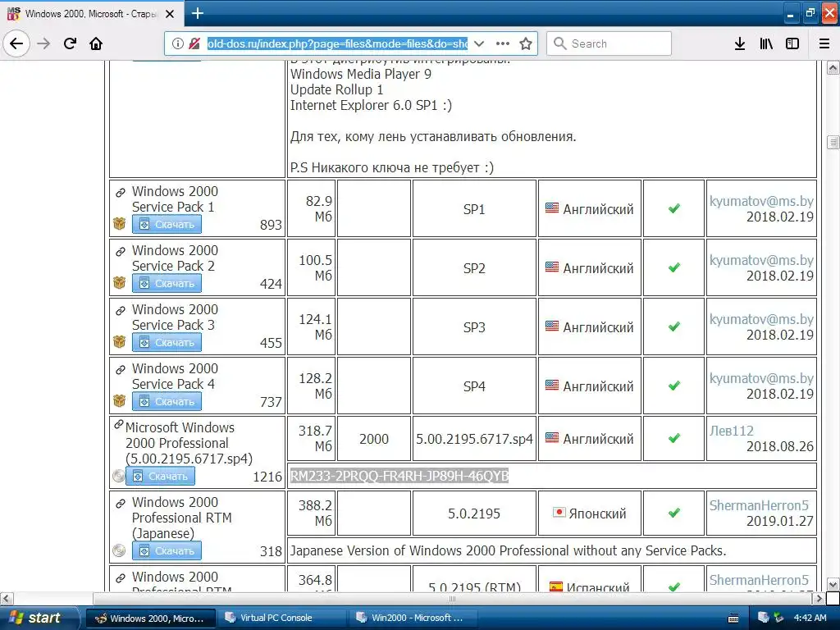Click into the Search field

(609, 43)
